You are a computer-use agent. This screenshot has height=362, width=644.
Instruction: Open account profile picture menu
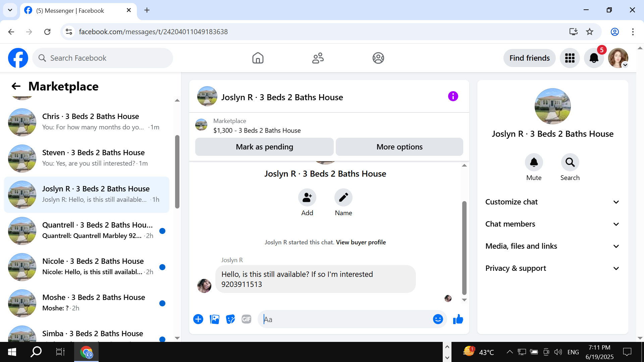coord(618,58)
